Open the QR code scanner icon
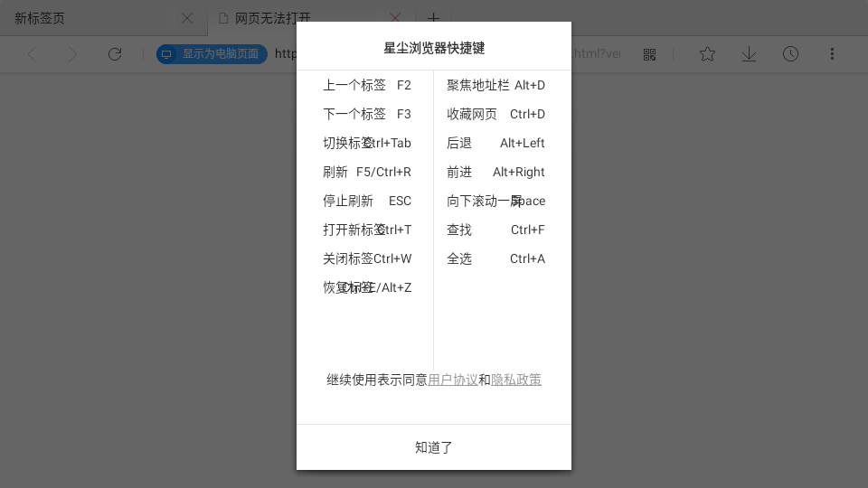 (649, 54)
